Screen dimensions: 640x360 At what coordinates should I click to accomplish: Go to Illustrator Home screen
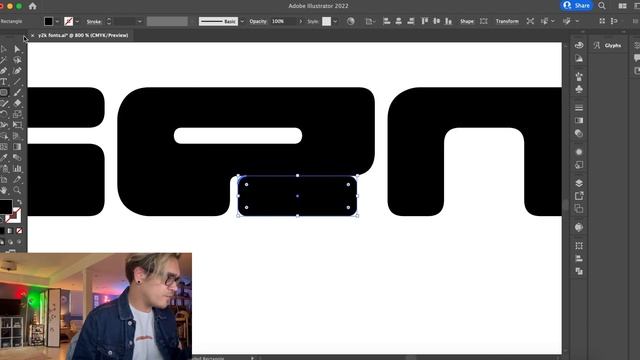point(33,6)
